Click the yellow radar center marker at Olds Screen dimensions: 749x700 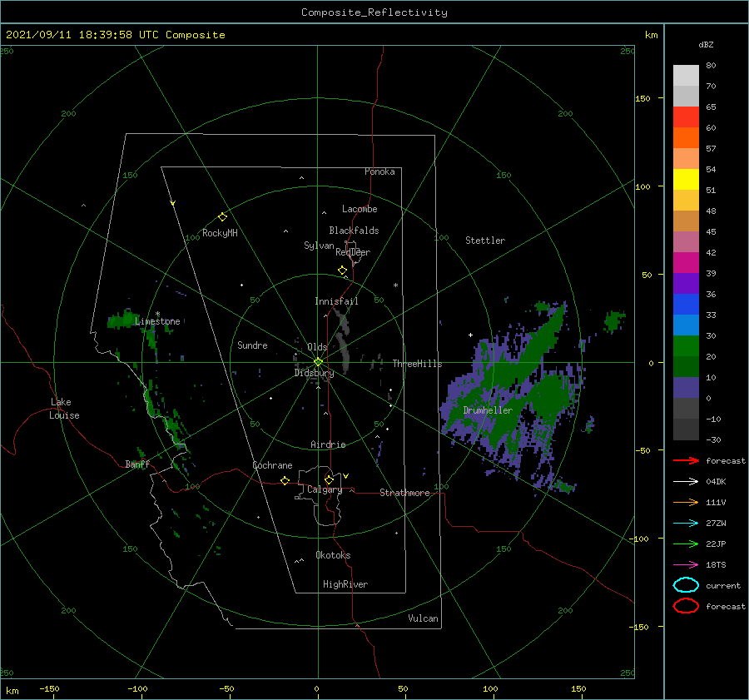coord(318,362)
